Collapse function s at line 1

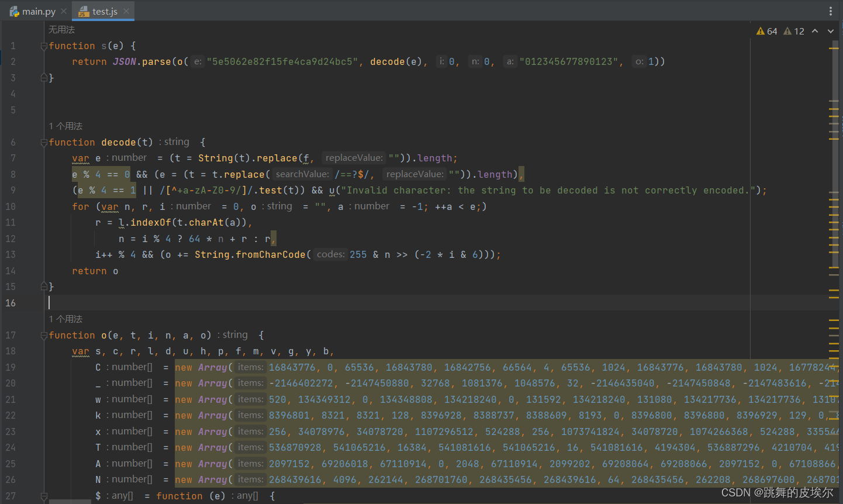pos(44,46)
